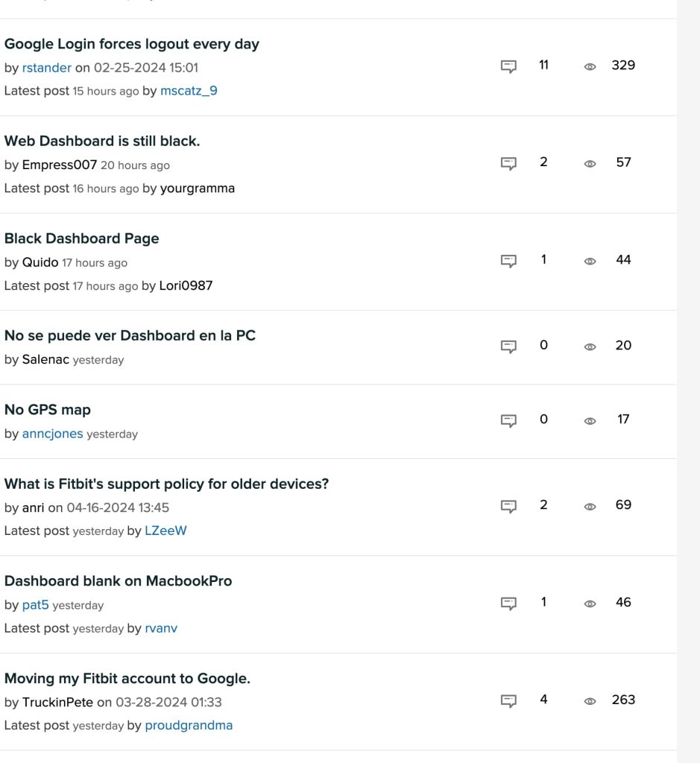The height and width of the screenshot is (763, 700).
Task: Open 'Moving my Fitbit account to Google.' thread
Action: tap(127, 678)
